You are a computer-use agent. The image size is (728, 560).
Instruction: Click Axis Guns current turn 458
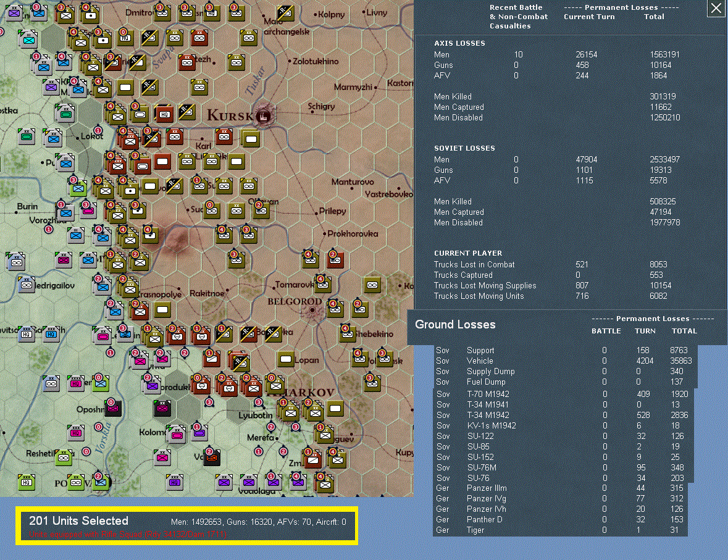582,65
